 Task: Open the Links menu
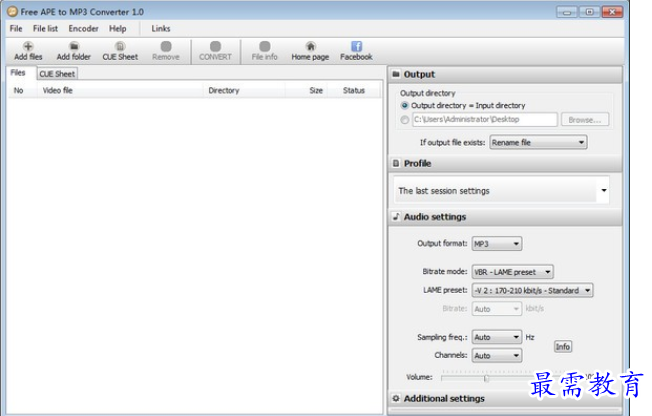[x=161, y=29]
